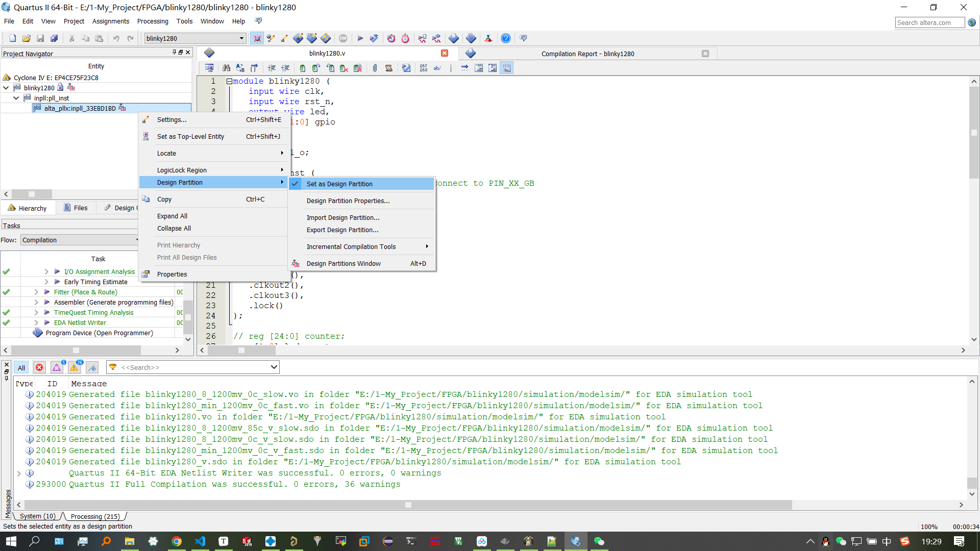Open Design Partitions Window entry
Screen dimensions: 980x551
click(x=361, y=263)
